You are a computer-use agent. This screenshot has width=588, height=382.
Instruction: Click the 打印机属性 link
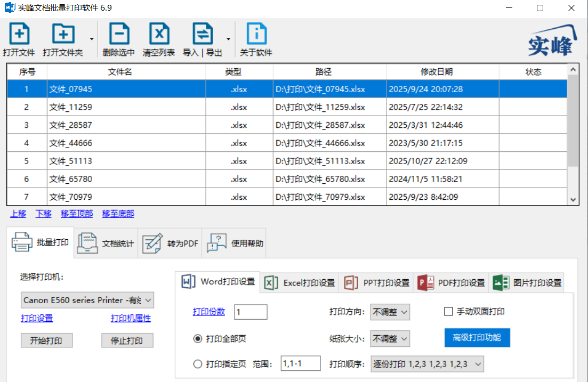pyautogui.click(x=131, y=318)
